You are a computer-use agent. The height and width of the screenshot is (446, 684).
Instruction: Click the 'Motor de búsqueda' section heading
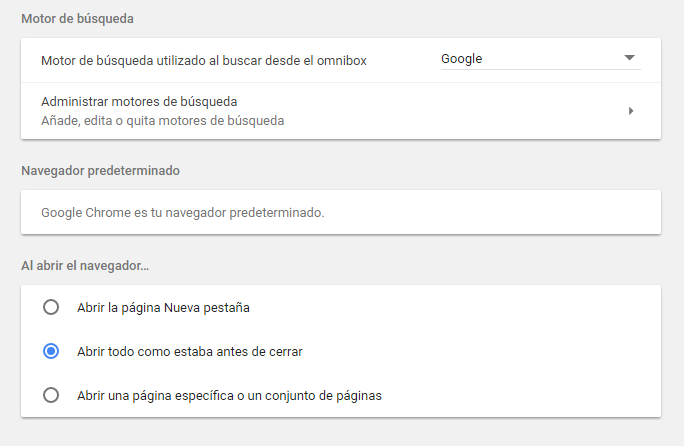point(77,19)
